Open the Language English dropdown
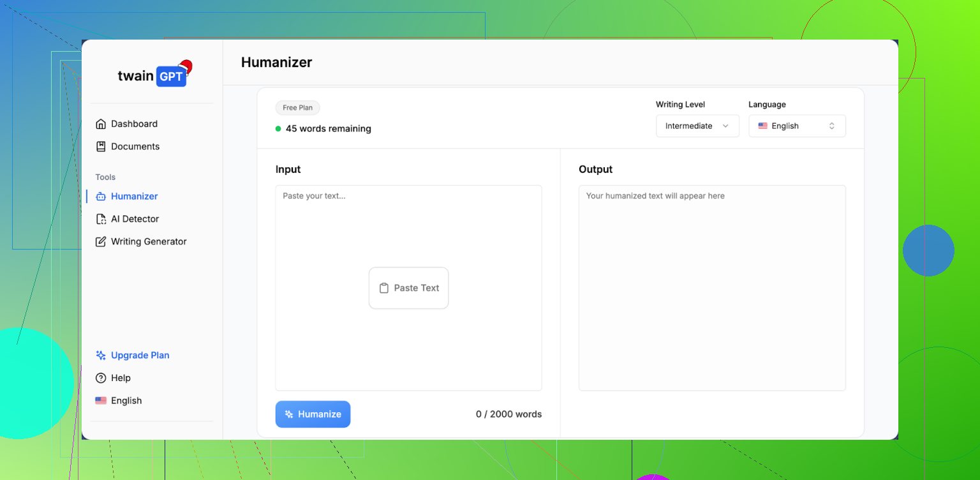The image size is (980, 480). (797, 126)
